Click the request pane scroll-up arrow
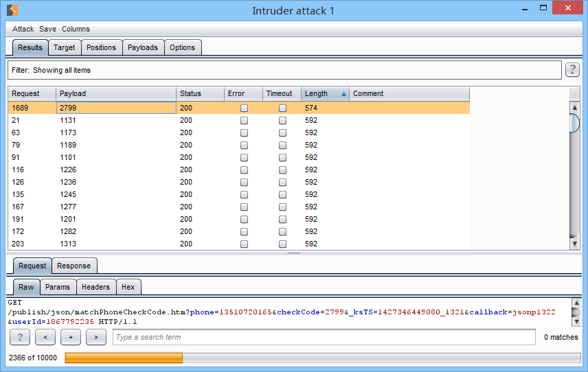The image size is (588, 372). [x=576, y=303]
